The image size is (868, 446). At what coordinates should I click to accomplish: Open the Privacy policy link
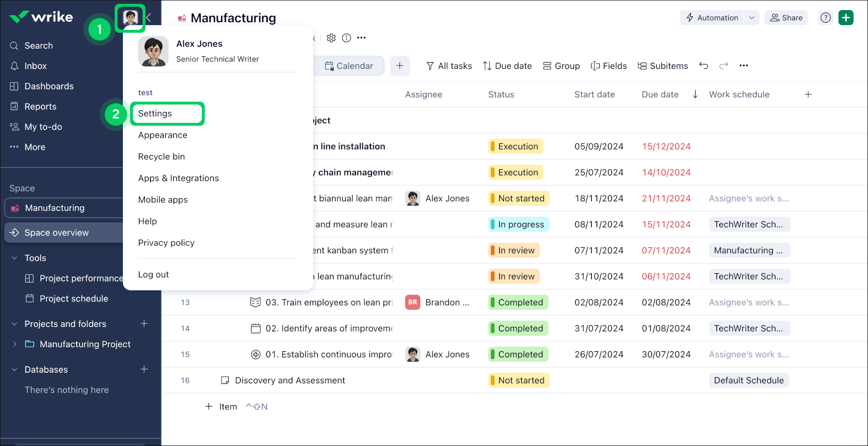tap(166, 242)
